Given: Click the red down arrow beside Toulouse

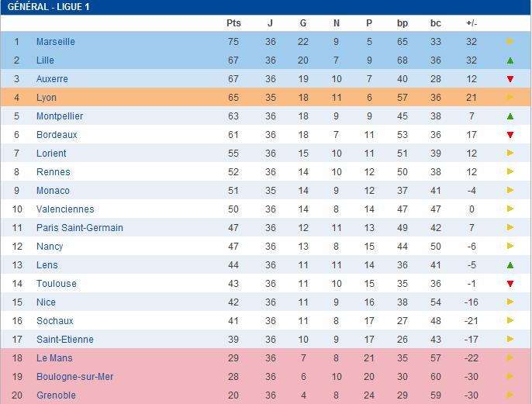Looking at the screenshot, I should [x=510, y=284].
